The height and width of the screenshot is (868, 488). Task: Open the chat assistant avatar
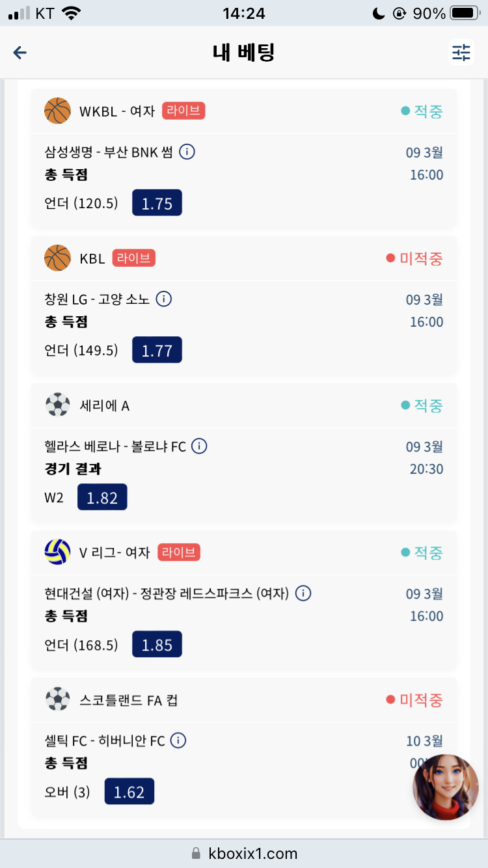(446, 787)
